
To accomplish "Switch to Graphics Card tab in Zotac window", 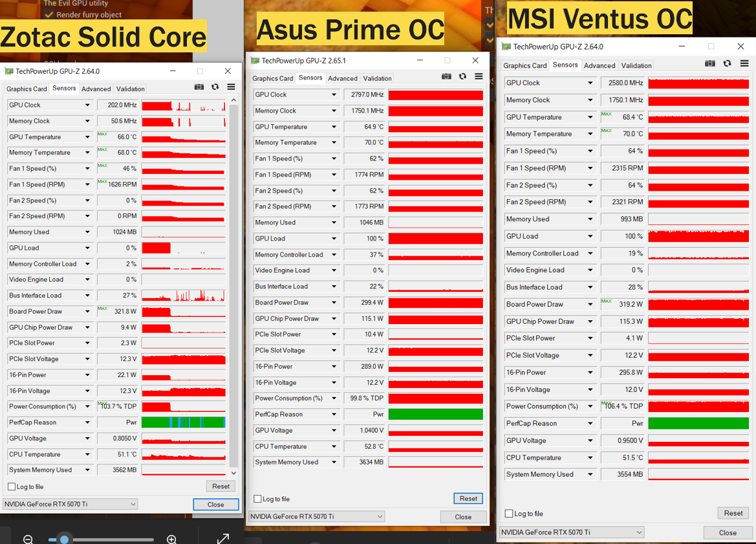I will click(x=27, y=89).
